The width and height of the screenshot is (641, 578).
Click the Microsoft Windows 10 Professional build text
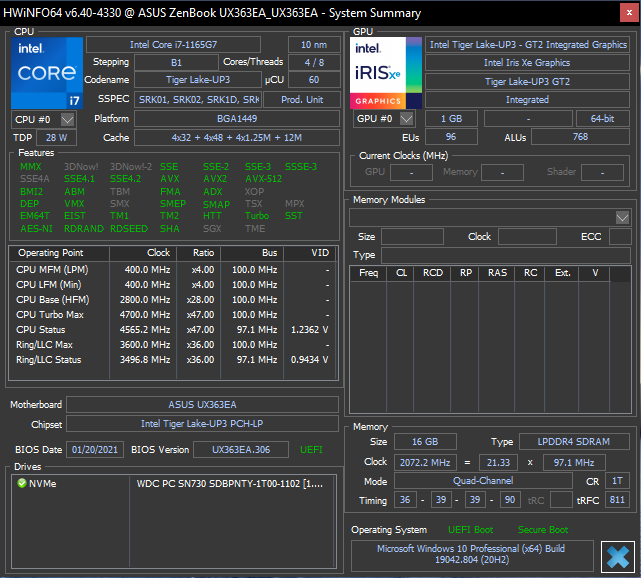(x=471, y=554)
